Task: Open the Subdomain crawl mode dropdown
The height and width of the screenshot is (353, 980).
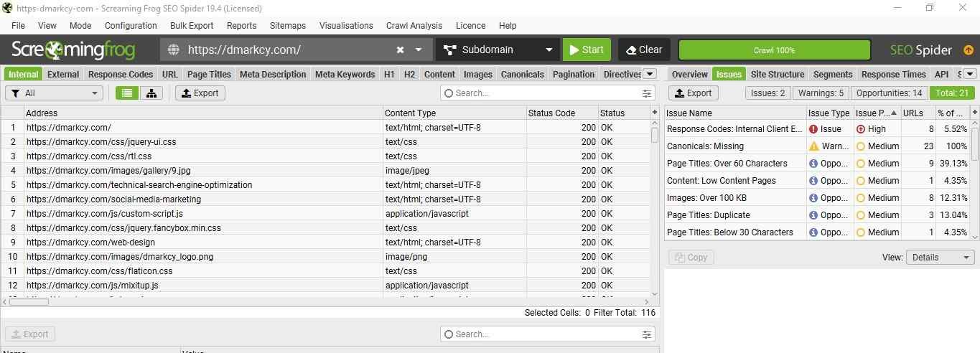Action: [498, 50]
